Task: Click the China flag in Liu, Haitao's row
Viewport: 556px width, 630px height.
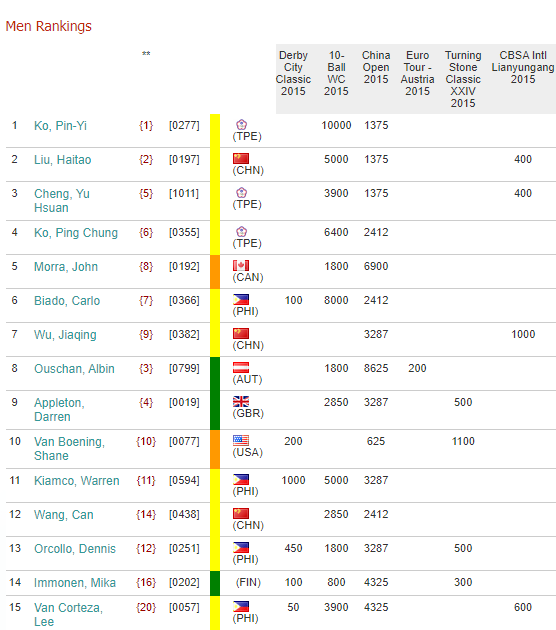Action: point(241,158)
